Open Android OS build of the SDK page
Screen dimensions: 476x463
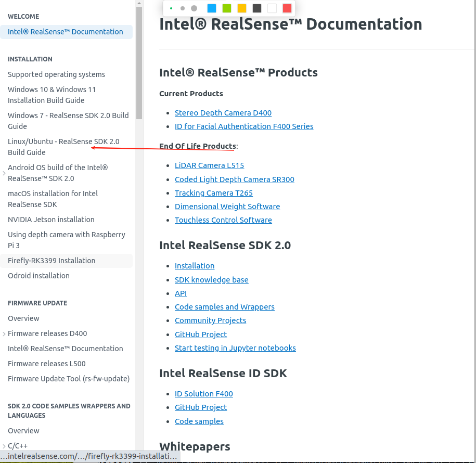(x=58, y=173)
